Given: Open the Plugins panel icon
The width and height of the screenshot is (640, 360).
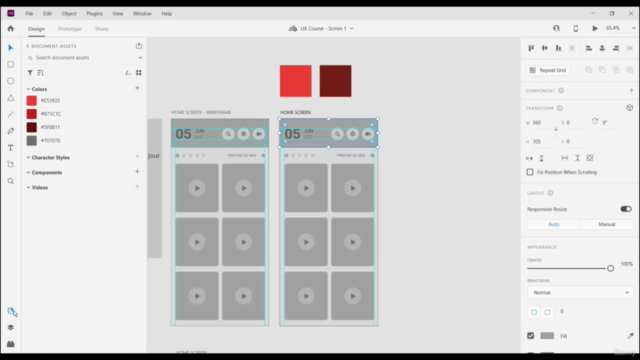Looking at the screenshot, I should 11,344.
